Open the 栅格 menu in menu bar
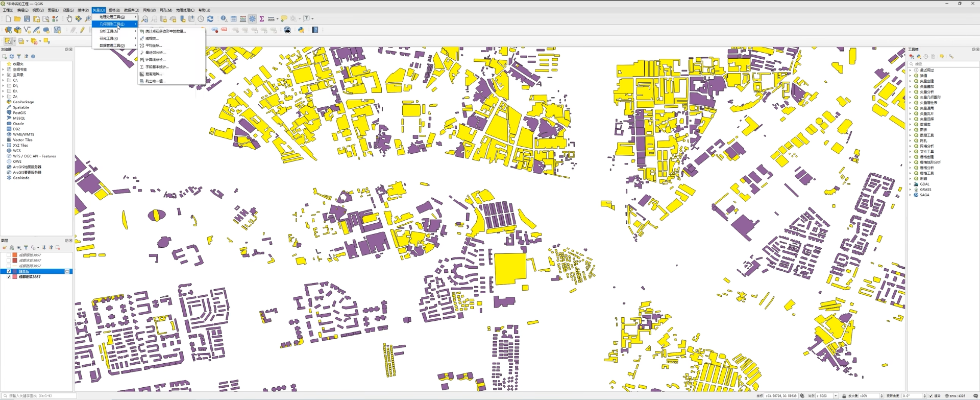 point(114,10)
